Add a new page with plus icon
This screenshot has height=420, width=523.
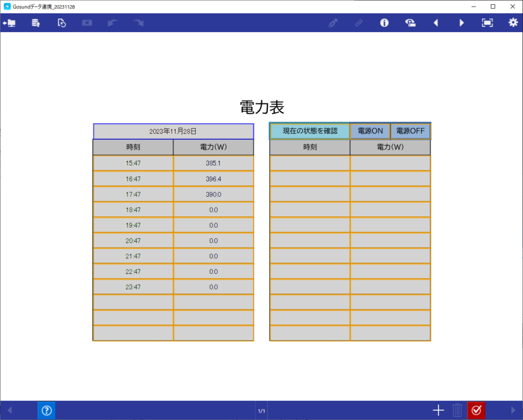pos(438,410)
